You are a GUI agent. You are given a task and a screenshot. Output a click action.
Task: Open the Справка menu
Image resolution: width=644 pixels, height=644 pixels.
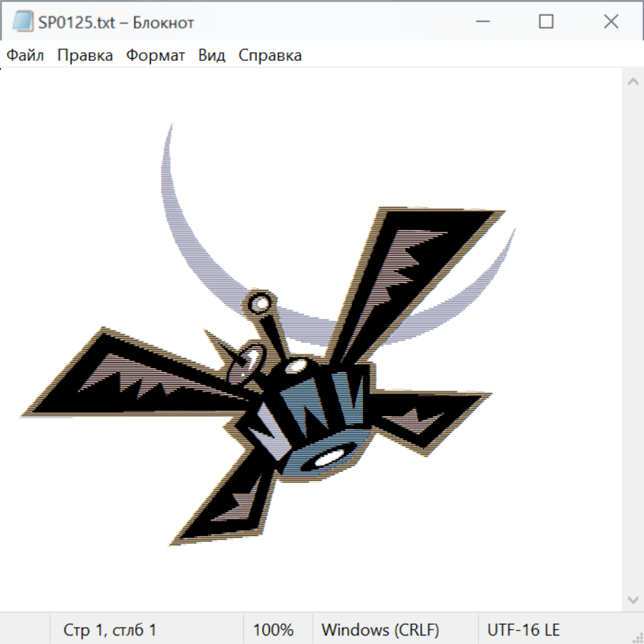coord(270,56)
